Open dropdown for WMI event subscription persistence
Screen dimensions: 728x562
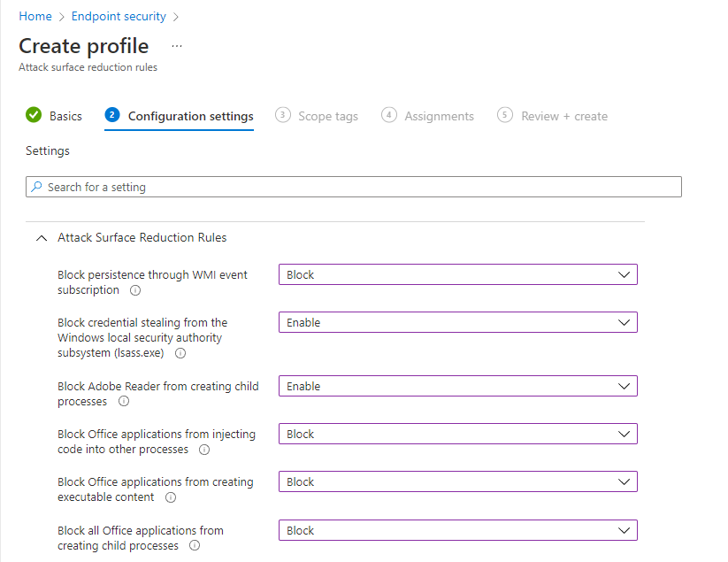pos(458,274)
